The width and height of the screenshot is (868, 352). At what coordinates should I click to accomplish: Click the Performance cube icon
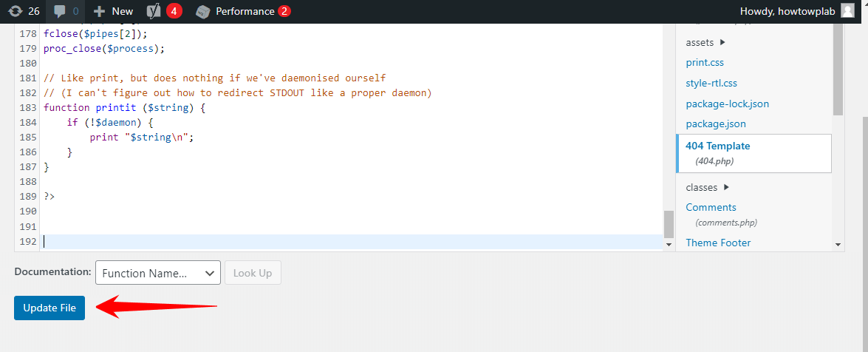click(202, 11)
